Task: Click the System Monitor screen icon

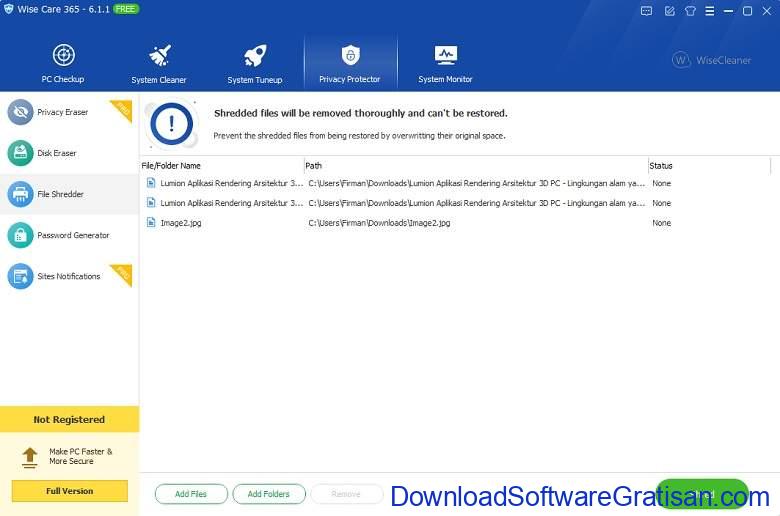Action: 446,55
